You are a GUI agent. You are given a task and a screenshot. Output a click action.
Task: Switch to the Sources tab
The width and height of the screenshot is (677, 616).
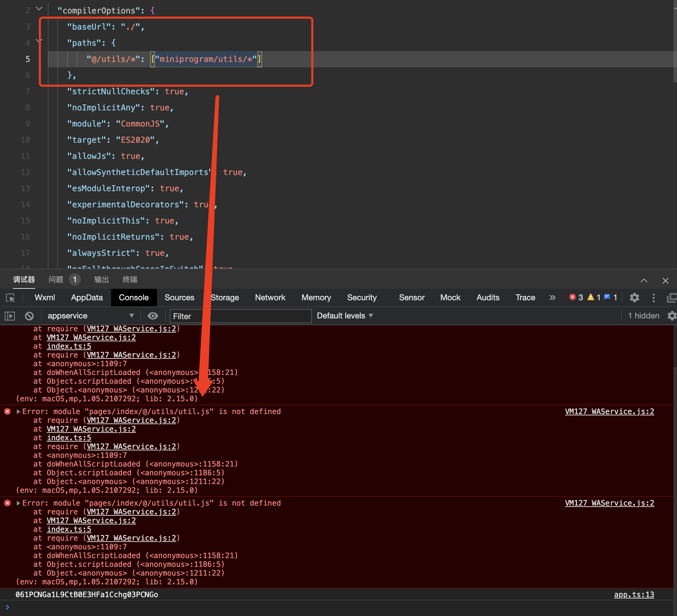(x=179, y=298)
